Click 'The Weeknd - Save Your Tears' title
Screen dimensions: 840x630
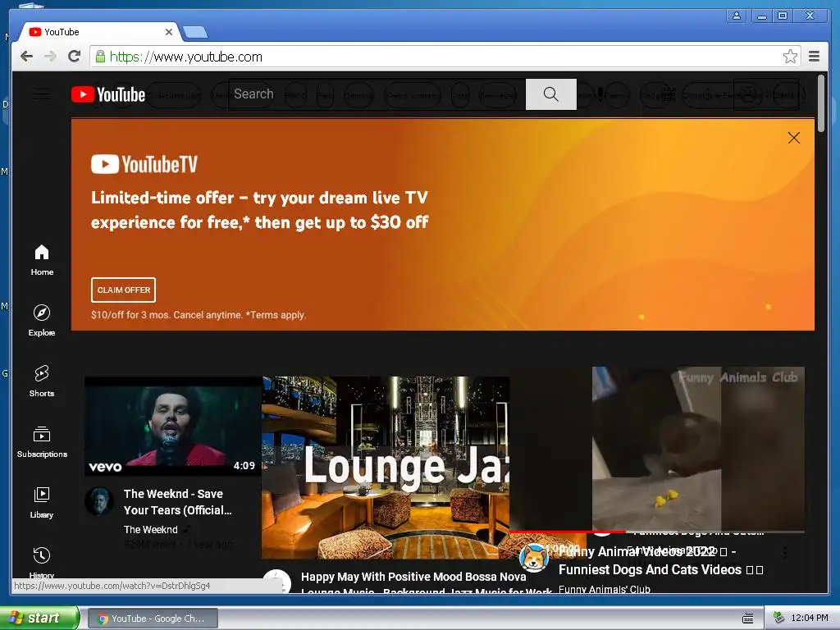(178, 502)
